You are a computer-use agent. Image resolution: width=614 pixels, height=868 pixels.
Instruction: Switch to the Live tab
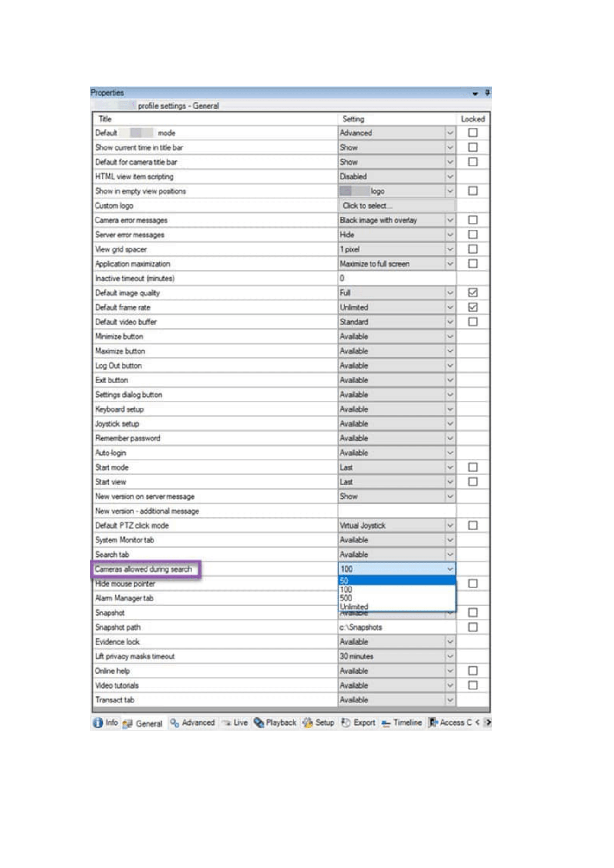(235, 723)
